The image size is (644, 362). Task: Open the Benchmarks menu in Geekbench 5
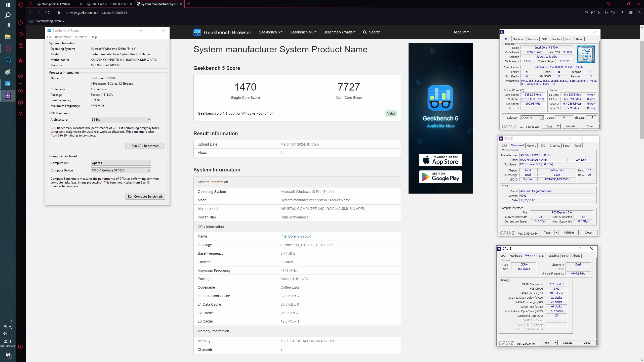pos(63,37)
